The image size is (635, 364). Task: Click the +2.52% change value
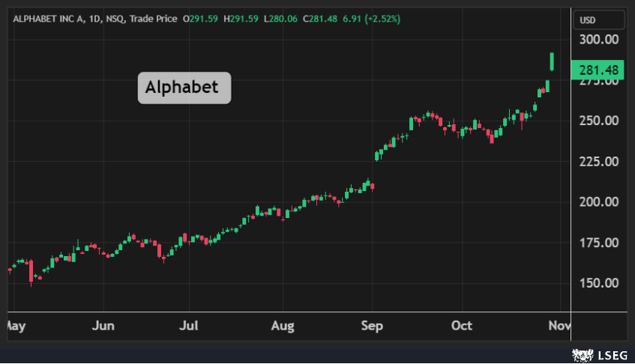point(382,19)
